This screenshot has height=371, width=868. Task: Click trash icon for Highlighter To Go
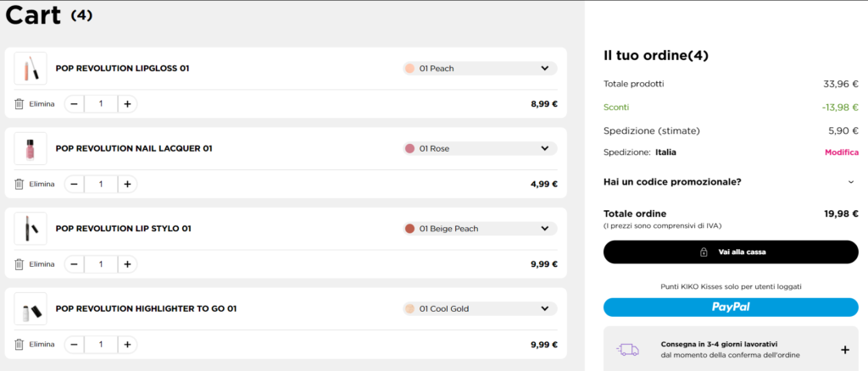click(x=19, y=345)
